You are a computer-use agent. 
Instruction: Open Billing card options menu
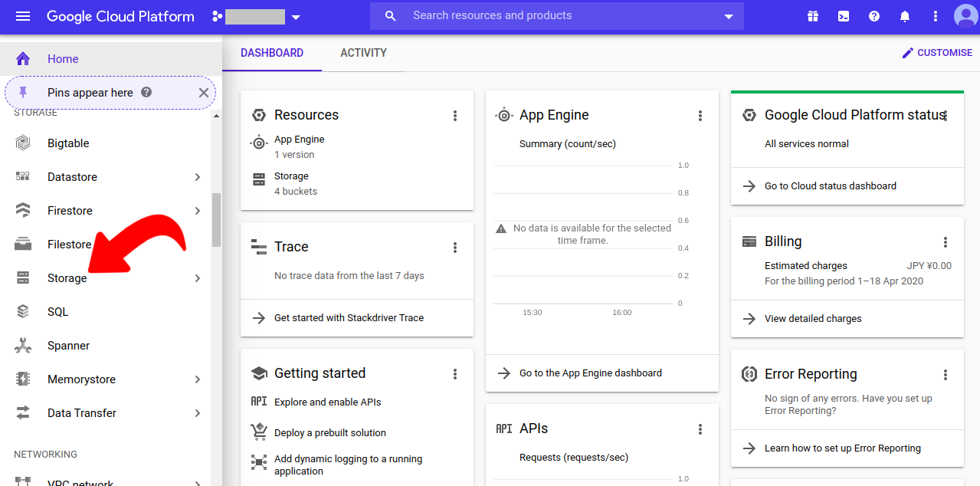[x=946, y=242]
